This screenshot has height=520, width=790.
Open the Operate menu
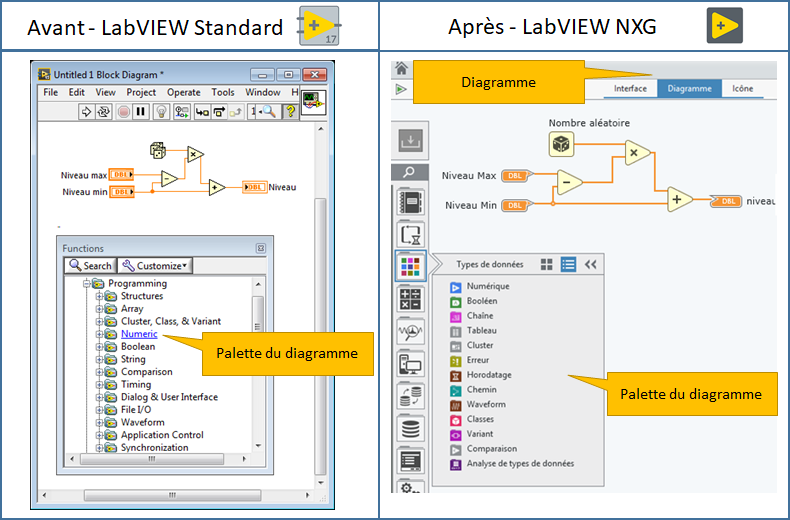click(184, 92)
